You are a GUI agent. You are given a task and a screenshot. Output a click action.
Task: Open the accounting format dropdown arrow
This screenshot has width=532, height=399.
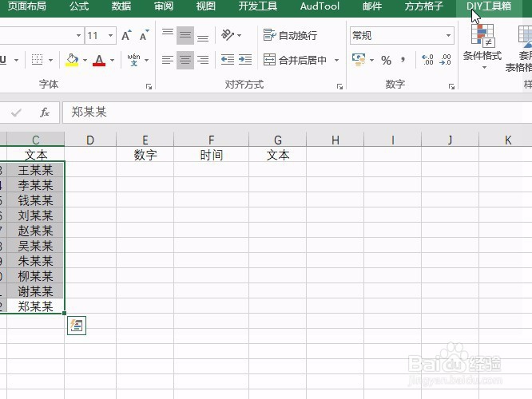(x=371, y=61)
